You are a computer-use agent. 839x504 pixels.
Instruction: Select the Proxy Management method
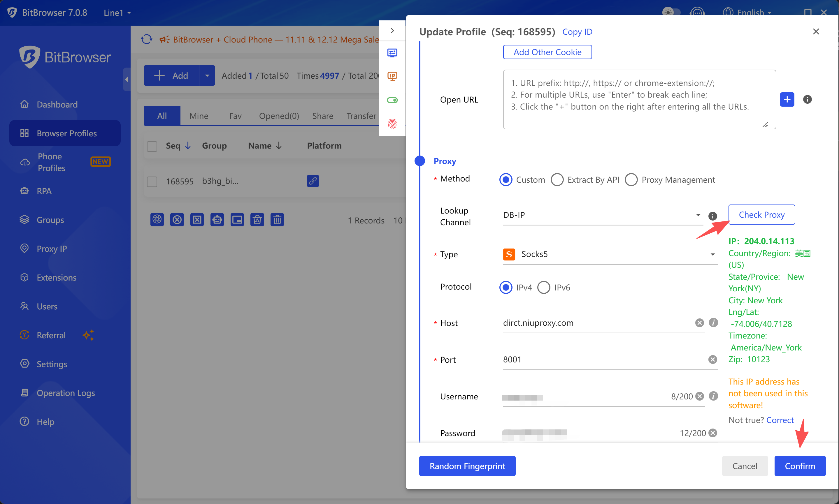pos(670,180)
